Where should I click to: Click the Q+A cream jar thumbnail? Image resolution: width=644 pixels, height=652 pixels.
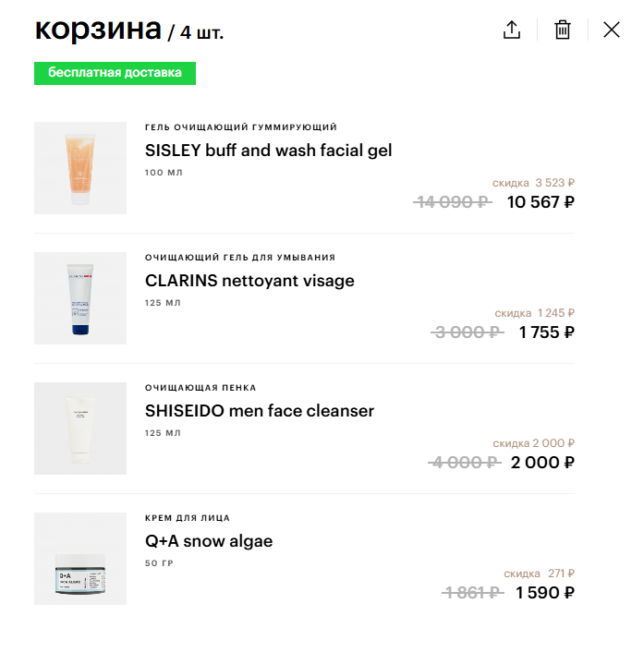point(80,559)
